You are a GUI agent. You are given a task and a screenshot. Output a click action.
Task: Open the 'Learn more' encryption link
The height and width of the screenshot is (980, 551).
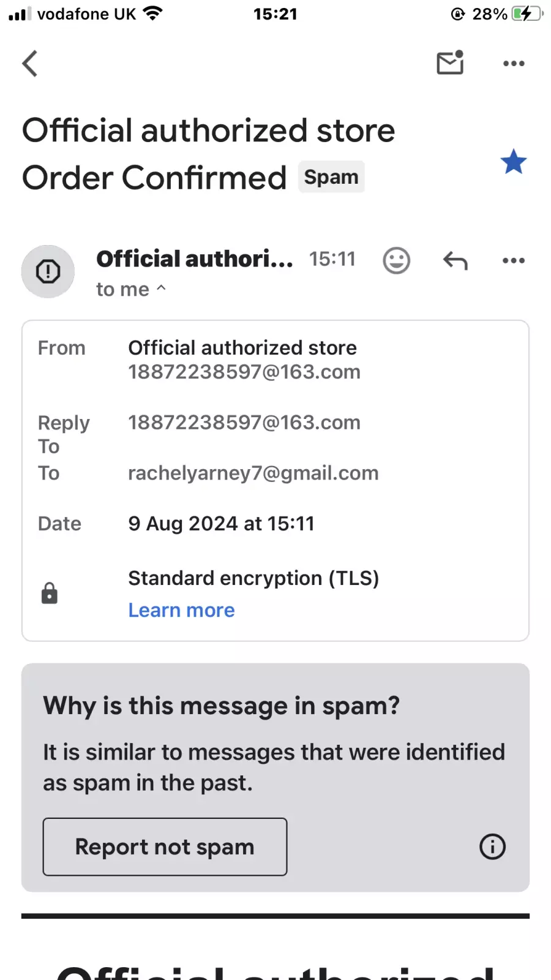pos(182,610)
